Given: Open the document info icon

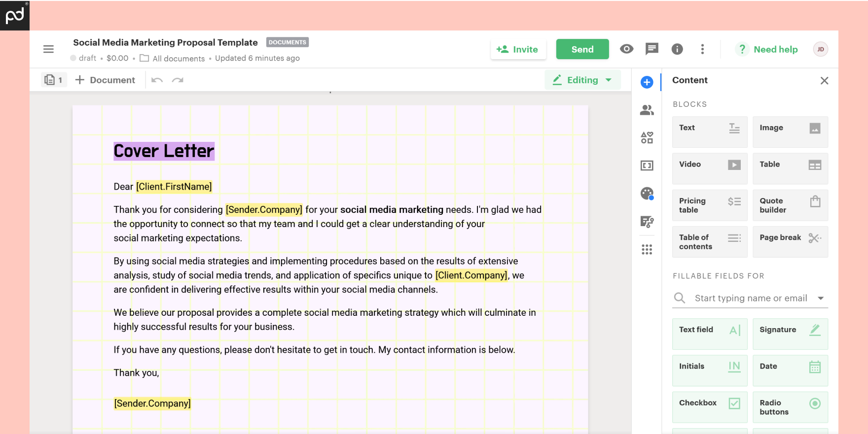Looking at the screenshot, I should point(677,49).
